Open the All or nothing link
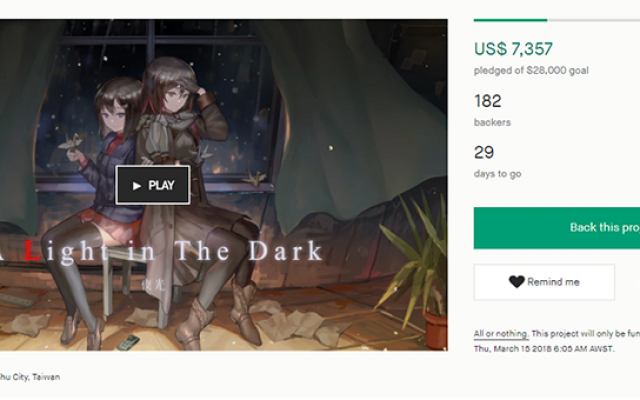The image size is (640, 400). coord(501,334)
